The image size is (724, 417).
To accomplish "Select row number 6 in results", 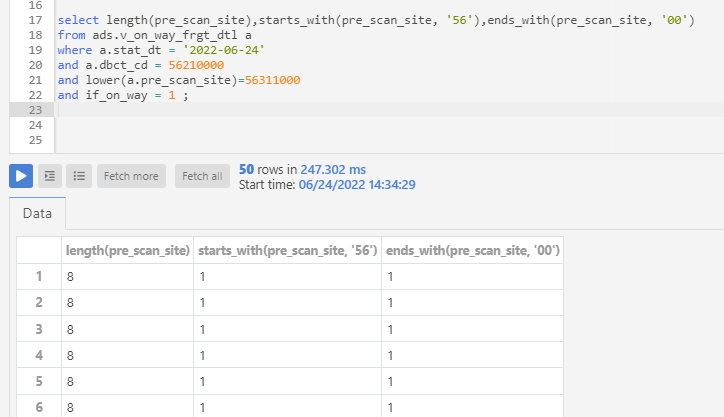I will point(39,407).
